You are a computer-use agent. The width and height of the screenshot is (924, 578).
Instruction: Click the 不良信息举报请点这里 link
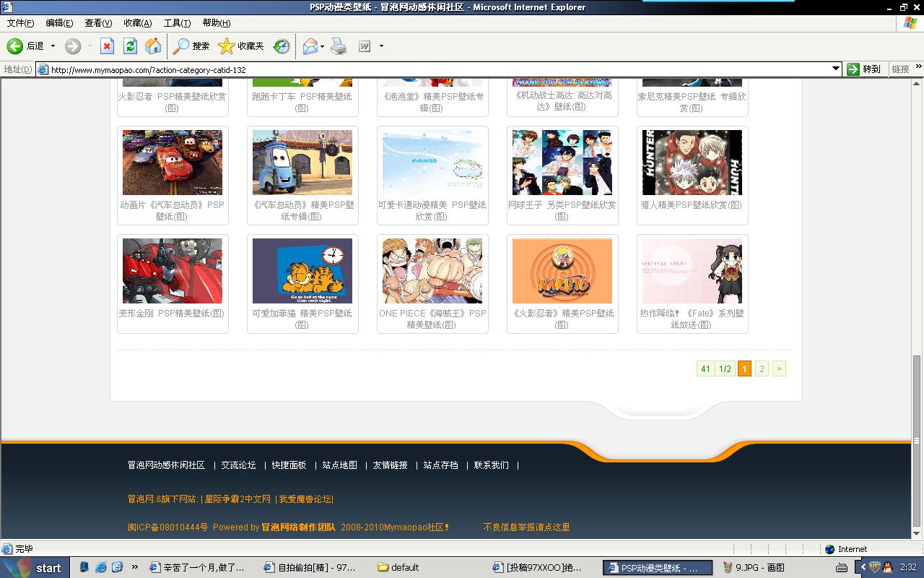(526, 527)
